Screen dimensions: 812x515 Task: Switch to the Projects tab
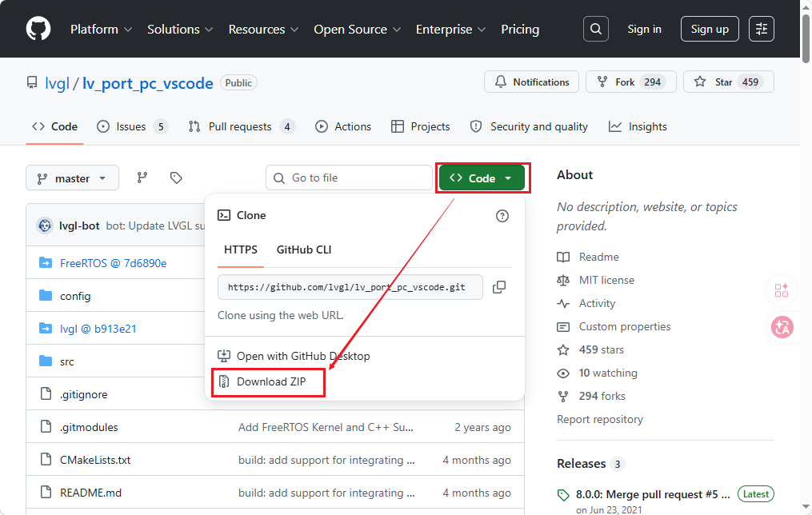coord(421,127)
